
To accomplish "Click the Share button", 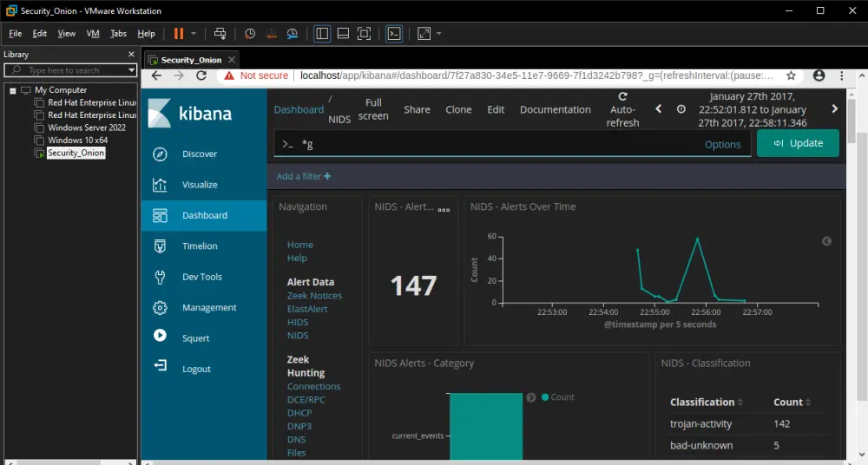I will 417,109.
